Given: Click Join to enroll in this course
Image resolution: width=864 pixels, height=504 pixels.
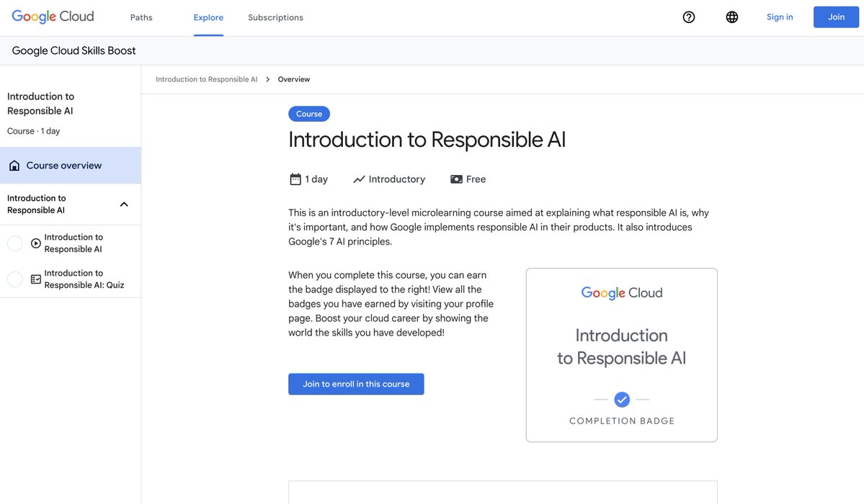Looking at the screenshot, I should click(x=356, y=384).
